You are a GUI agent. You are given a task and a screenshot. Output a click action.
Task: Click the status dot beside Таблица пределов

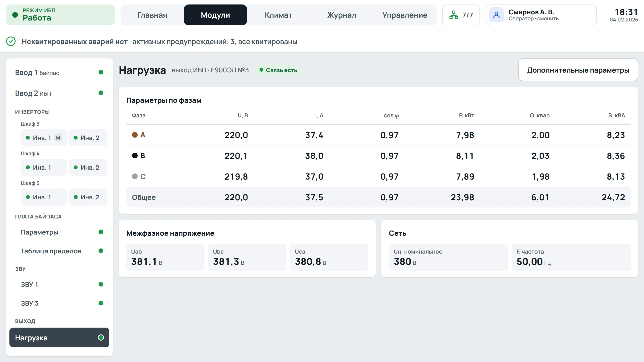click(101, 251)
